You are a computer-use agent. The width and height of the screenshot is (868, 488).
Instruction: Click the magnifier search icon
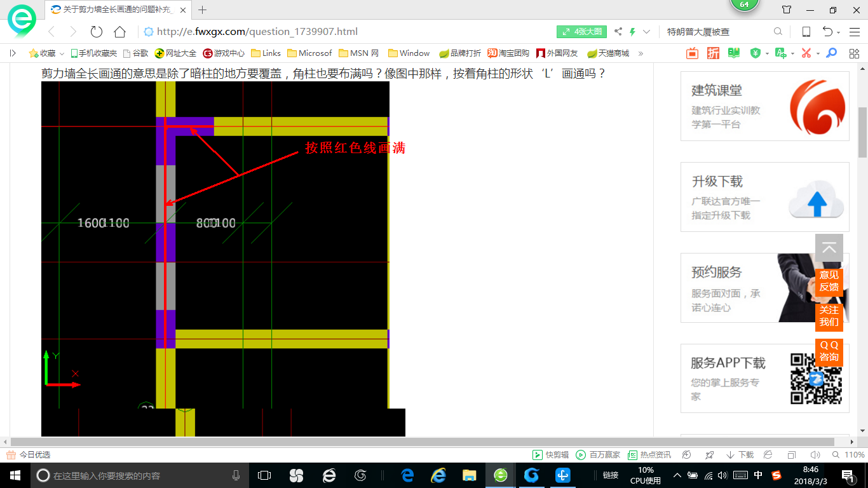(778, 32)
